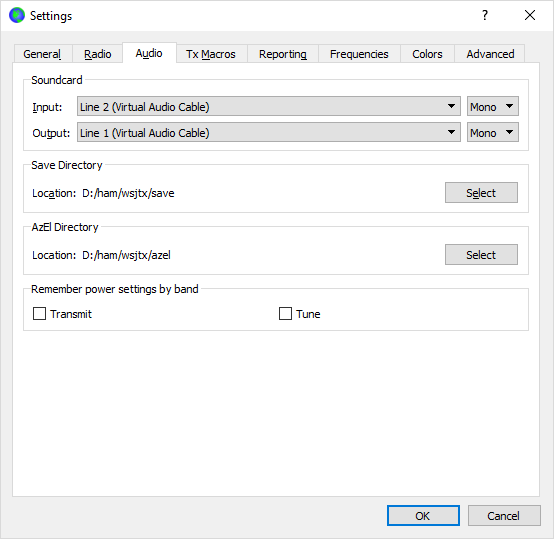Screen dimensions: 554x539
Task: Confirm settings with the OK button
Action: coord(423,515)
